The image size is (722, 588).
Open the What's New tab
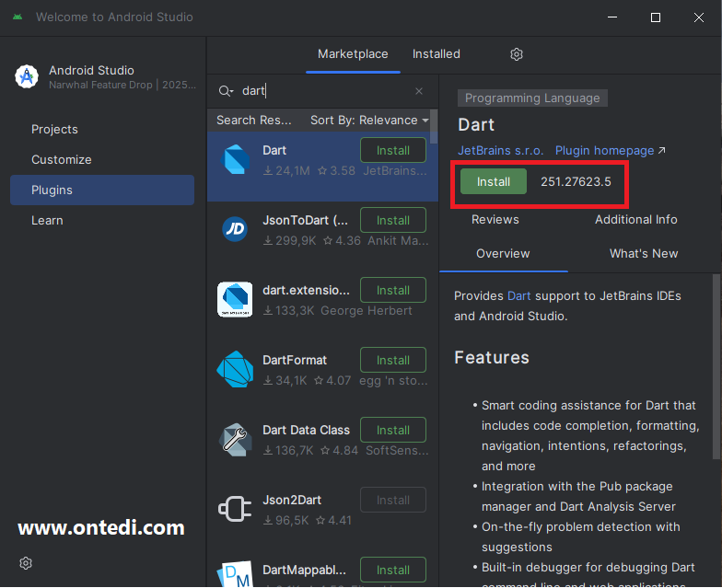pyautogui.click(x=643, y=254)
